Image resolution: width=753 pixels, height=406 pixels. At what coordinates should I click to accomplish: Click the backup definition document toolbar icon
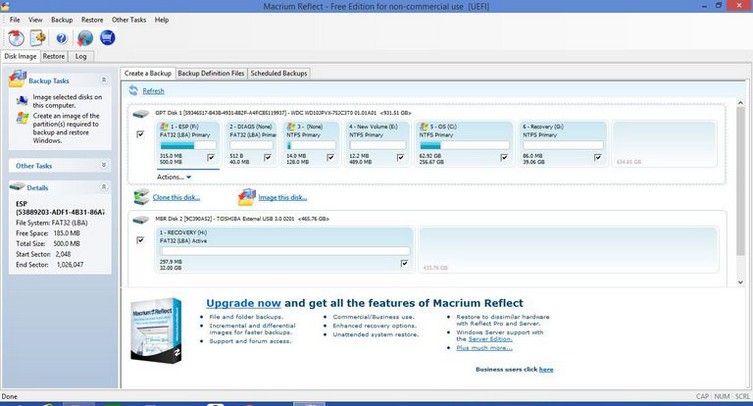(37, 38)
